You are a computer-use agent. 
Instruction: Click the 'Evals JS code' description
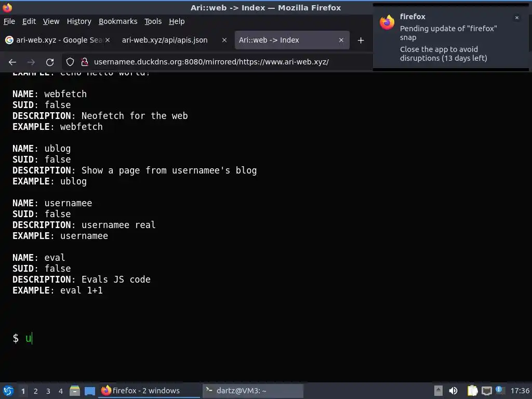click(x=116, y=280)
